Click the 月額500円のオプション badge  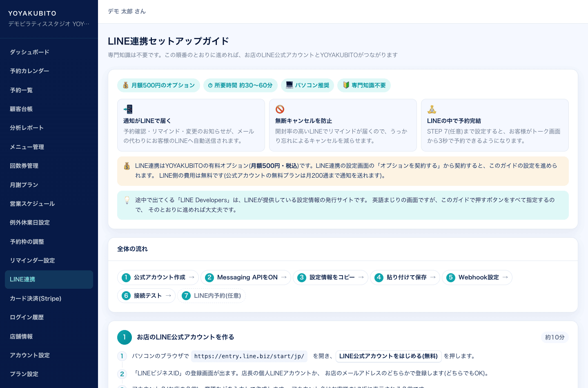[158, 85]
